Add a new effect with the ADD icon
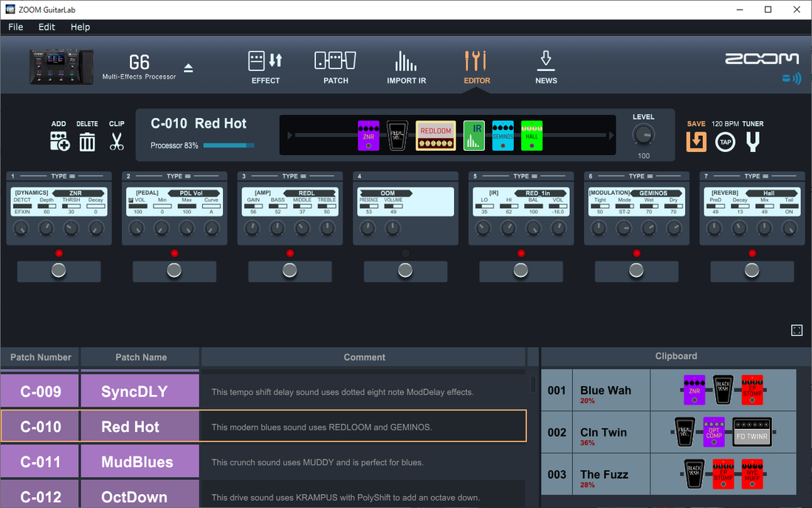This screenshot has height=508, width=812. [59, 140]
